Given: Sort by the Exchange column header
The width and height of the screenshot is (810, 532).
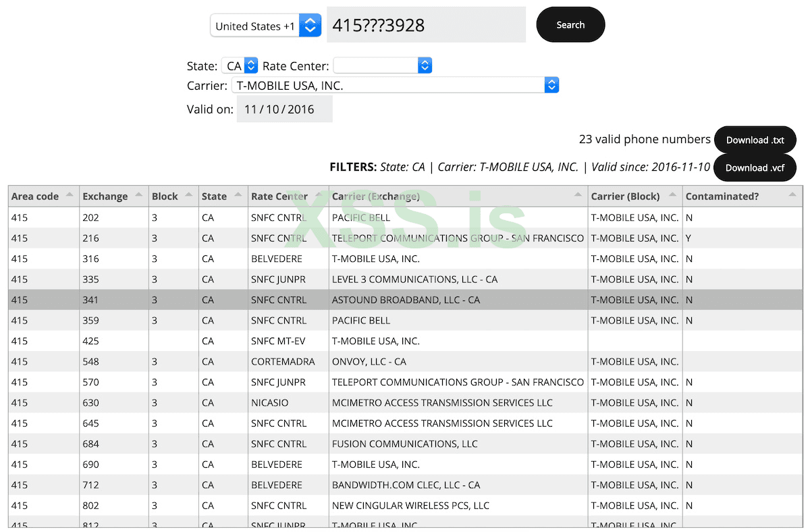Looking at the screenshot, I should click(x=114, y=196).
